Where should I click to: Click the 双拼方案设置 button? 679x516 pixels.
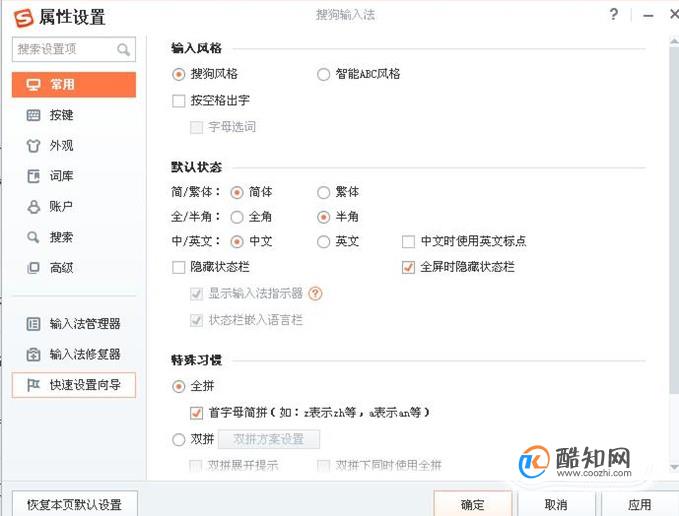269,439
